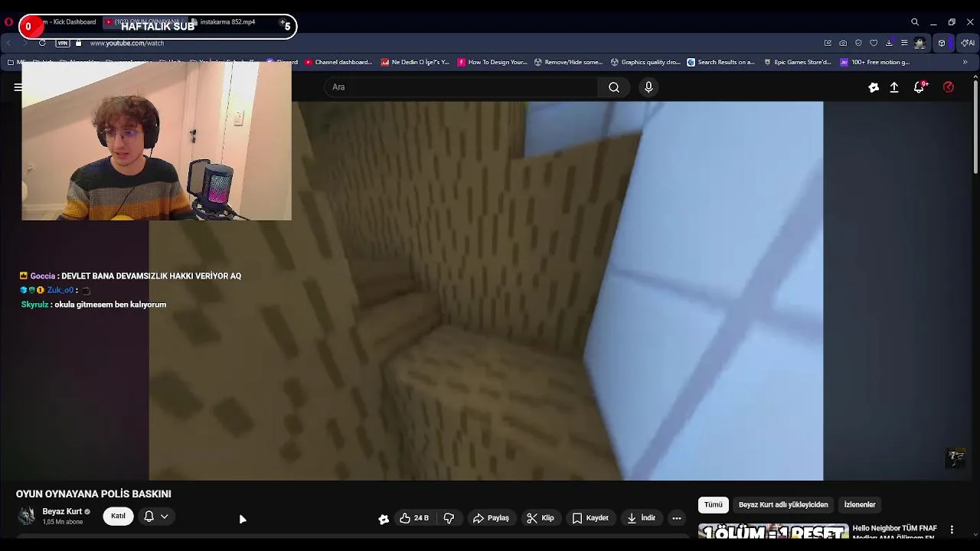Open the 100+ Free motion g bookmark
Viewport: 980px width, 551px height.
click(x=875, y=62)
